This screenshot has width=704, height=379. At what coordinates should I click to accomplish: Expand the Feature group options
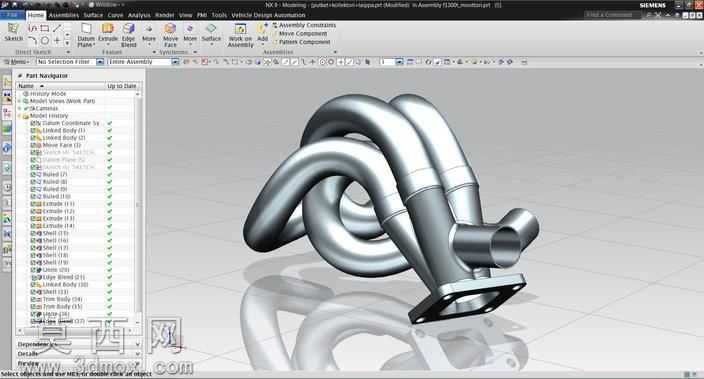(154, 53)
